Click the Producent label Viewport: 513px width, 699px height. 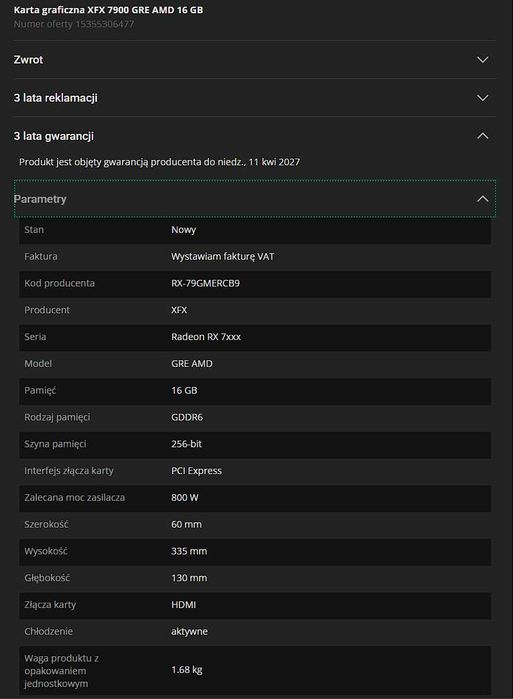[x=47, y=310]
